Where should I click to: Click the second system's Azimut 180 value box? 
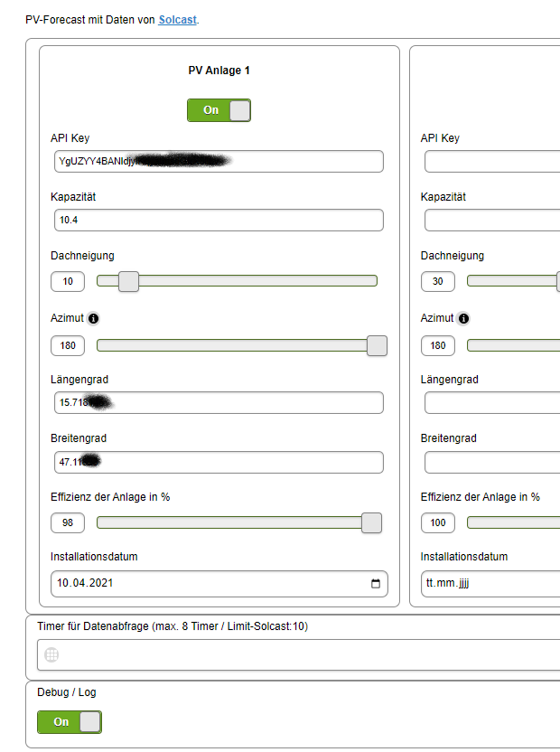click(x=438, y=346)
